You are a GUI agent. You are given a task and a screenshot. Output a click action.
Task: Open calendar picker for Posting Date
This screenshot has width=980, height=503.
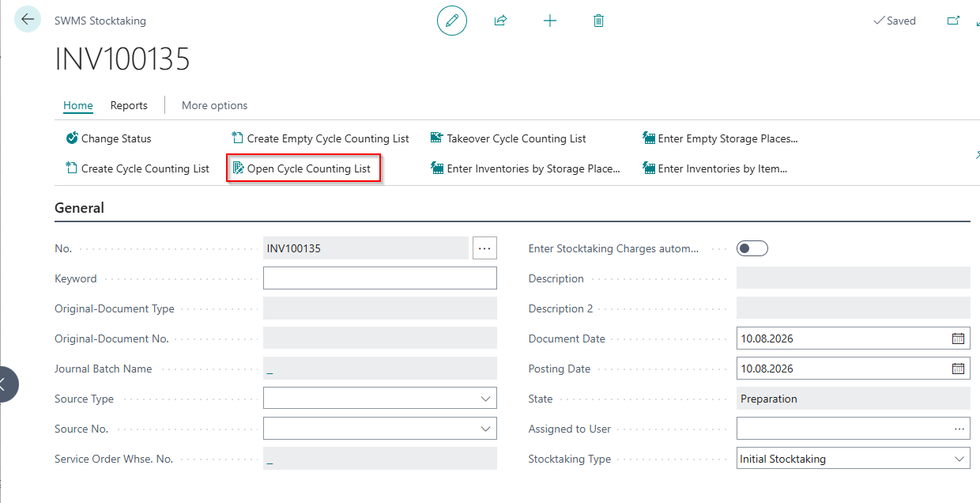[958, 369]
